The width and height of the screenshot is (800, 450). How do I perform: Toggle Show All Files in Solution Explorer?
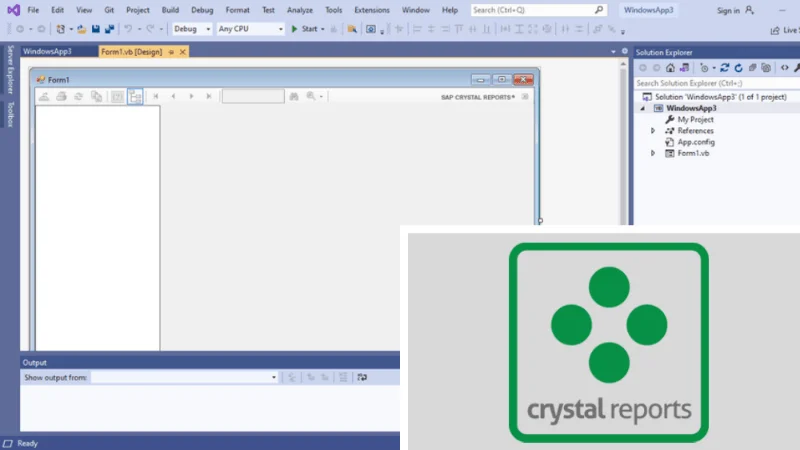coord(766,68)
